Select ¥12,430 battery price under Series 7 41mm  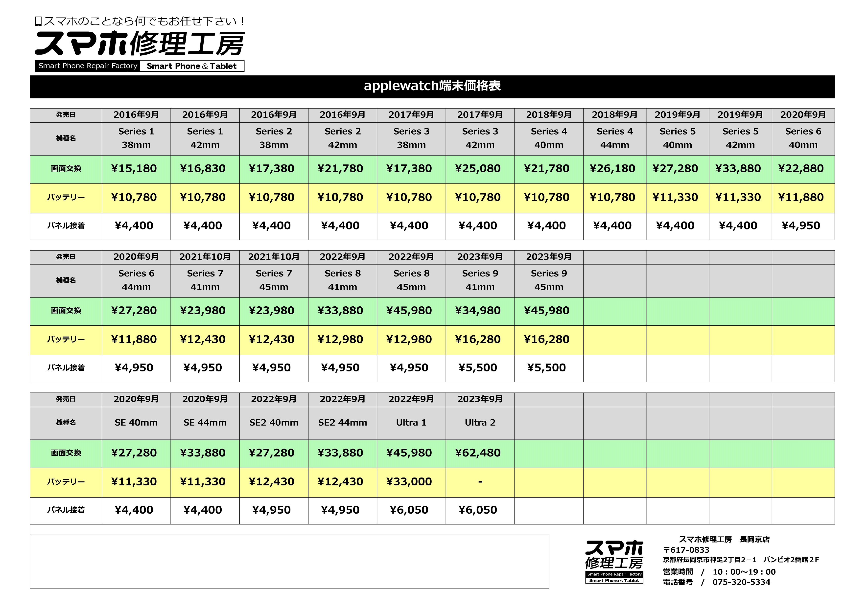coord(203,339)
